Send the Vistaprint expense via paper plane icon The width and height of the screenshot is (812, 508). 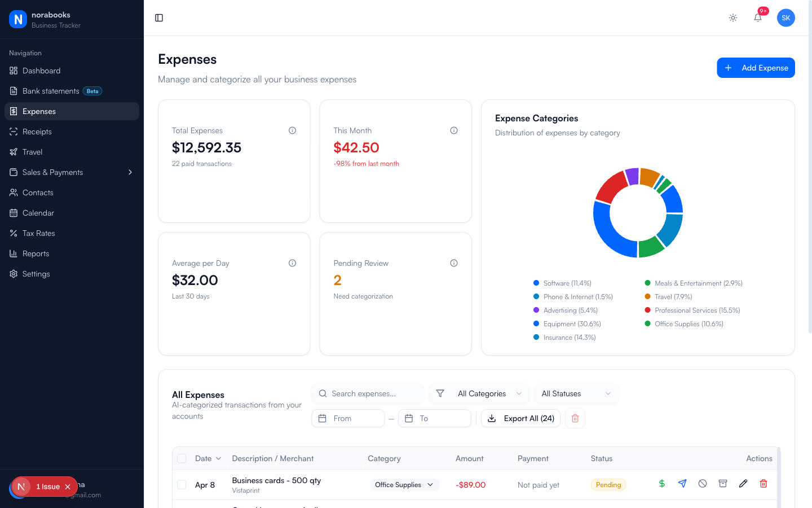pyautogui.click(x=682, y=484)
